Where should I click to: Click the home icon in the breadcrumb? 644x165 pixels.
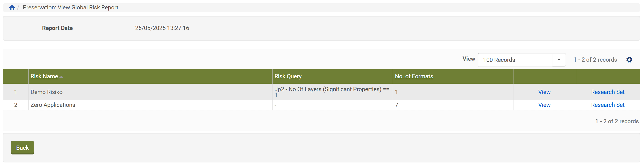(12, 7)
